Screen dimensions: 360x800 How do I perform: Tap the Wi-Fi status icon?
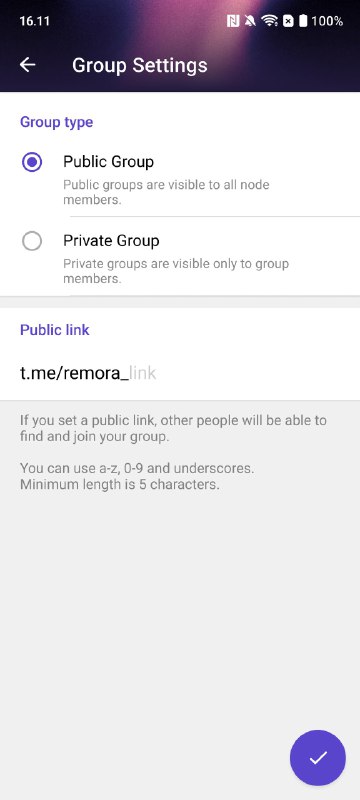coord(269,21)
